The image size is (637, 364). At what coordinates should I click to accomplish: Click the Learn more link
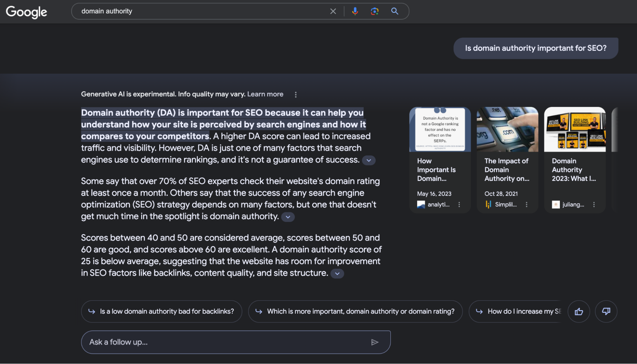pyautogui.click(x=265, y=94)
